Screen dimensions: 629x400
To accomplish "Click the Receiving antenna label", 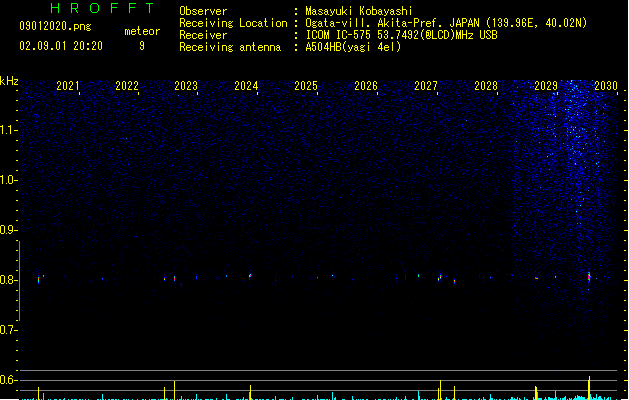I will tap(230, 47).
